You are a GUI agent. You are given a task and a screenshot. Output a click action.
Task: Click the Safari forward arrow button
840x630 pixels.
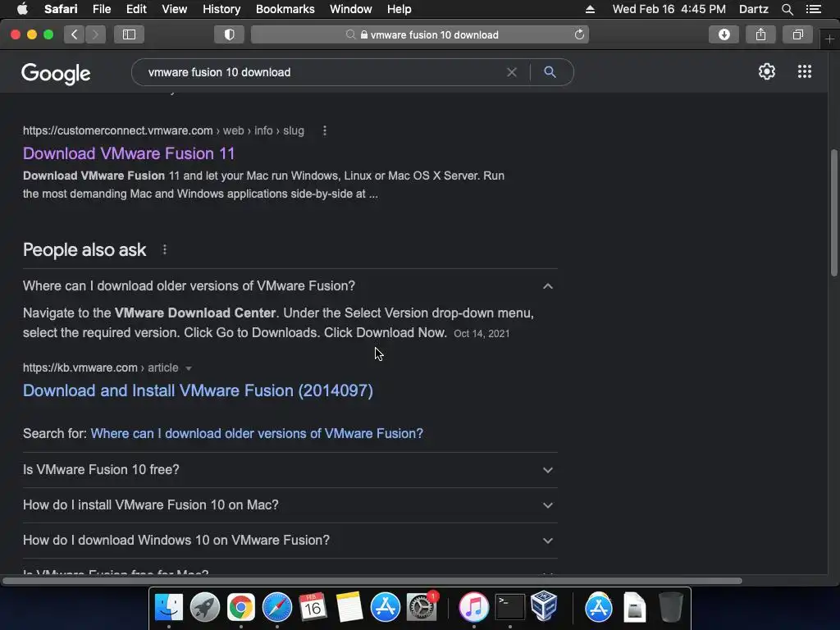point(95,34)
